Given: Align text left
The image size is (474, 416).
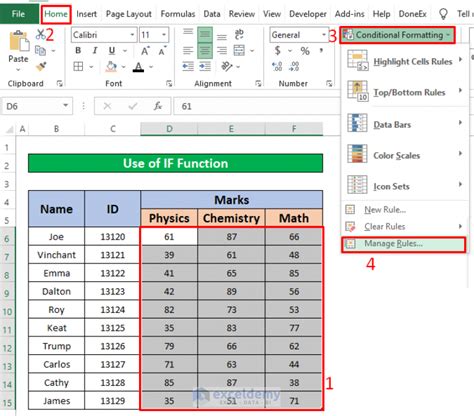Looking at the screenshot, I should pos(188,51).
